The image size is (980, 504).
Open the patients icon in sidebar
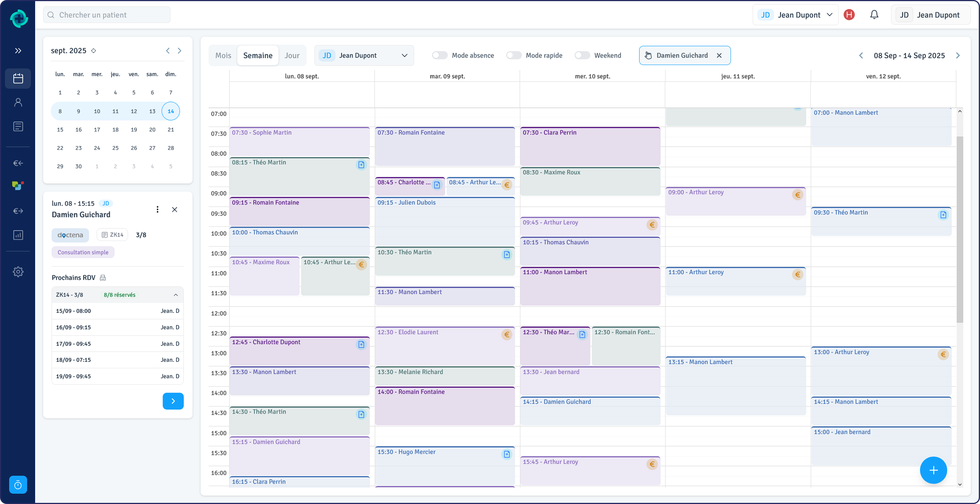pos(18,102)
